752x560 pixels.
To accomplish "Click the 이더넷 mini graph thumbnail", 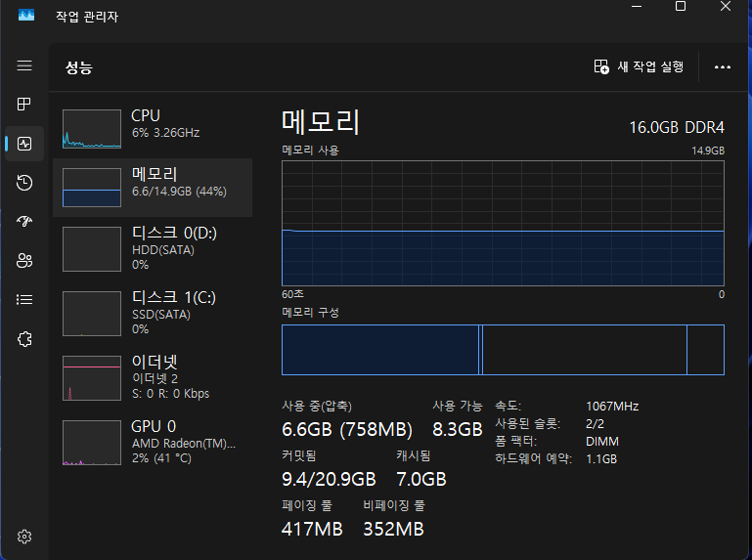I will 92,378.
